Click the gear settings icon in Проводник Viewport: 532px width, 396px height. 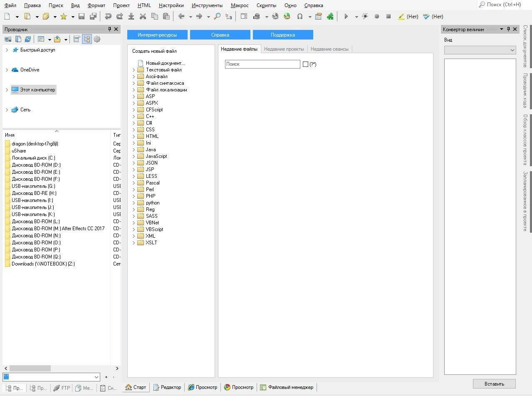pos(97,39)
